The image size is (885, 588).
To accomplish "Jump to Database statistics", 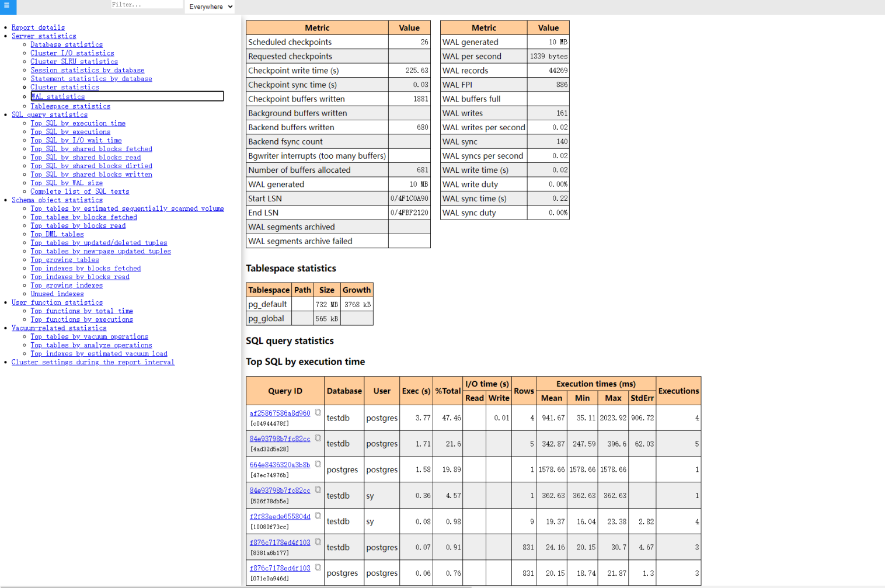I will [67, 44].
